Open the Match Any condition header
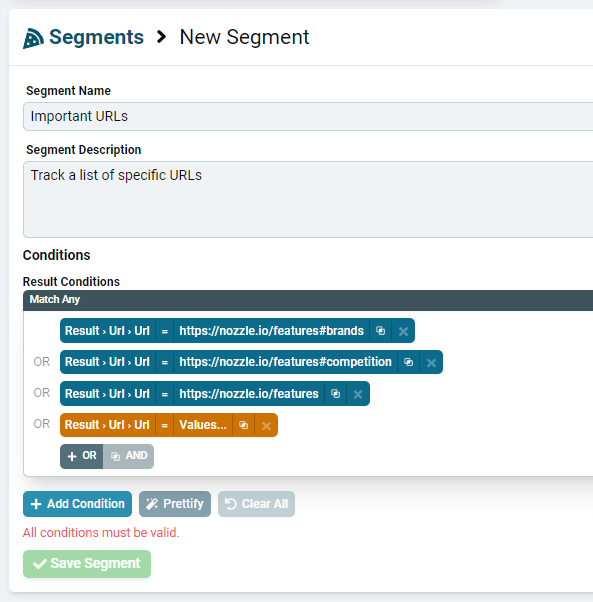The height and width of the screenshot is (602, 593). (308, 300)
